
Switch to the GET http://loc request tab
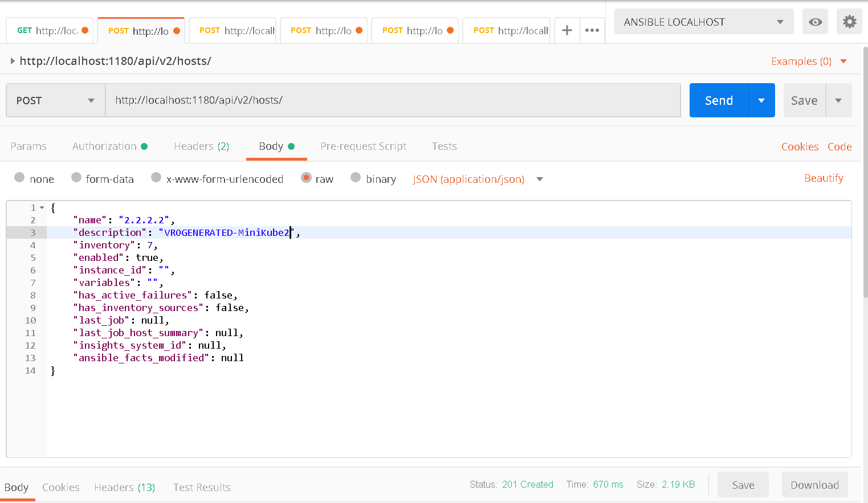coord(50,30)
